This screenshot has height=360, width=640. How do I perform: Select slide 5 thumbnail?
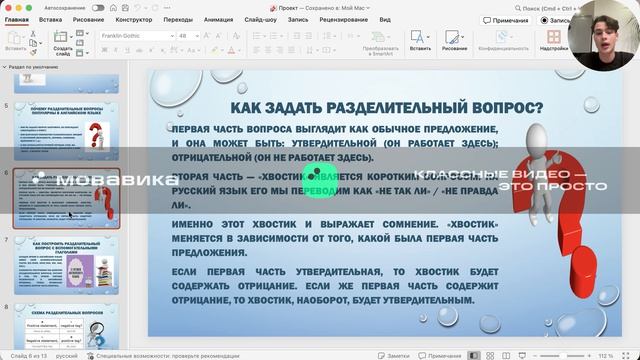[67, 131]
